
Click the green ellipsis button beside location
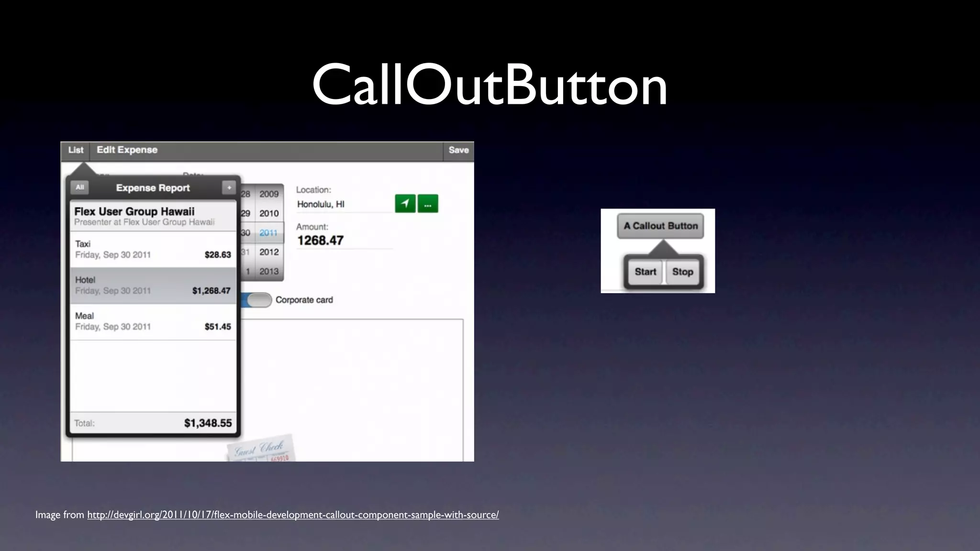click(x=428, y=204)
